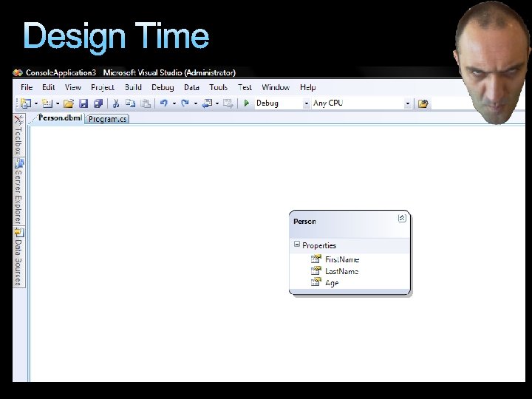
Task: Collapse the Properties section minus box
Action: [x=297, y=244]
